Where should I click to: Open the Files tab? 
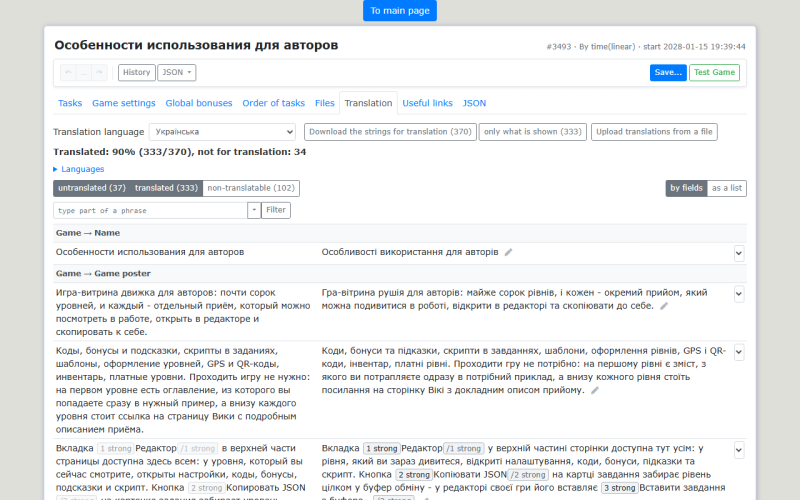pos(324,103)
